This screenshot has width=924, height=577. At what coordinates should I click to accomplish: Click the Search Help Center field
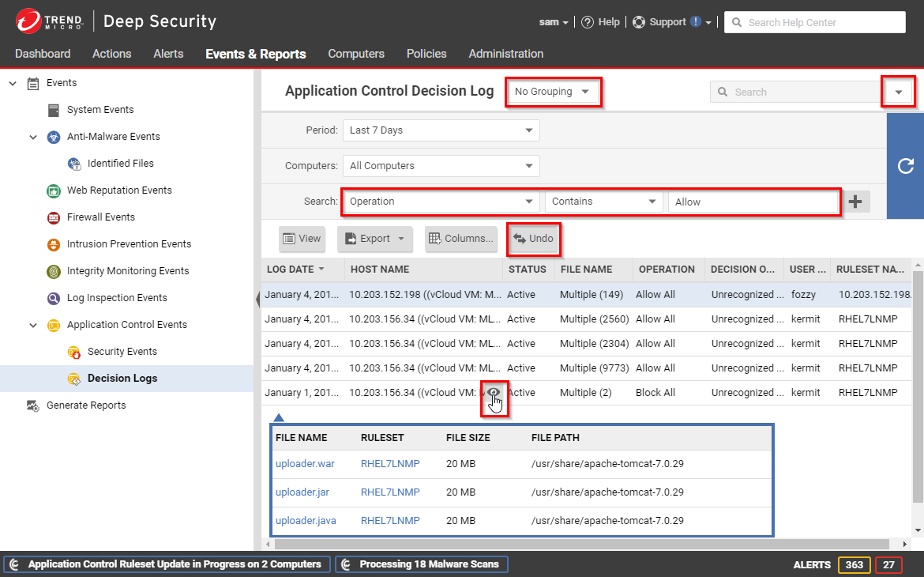(821, 22)
